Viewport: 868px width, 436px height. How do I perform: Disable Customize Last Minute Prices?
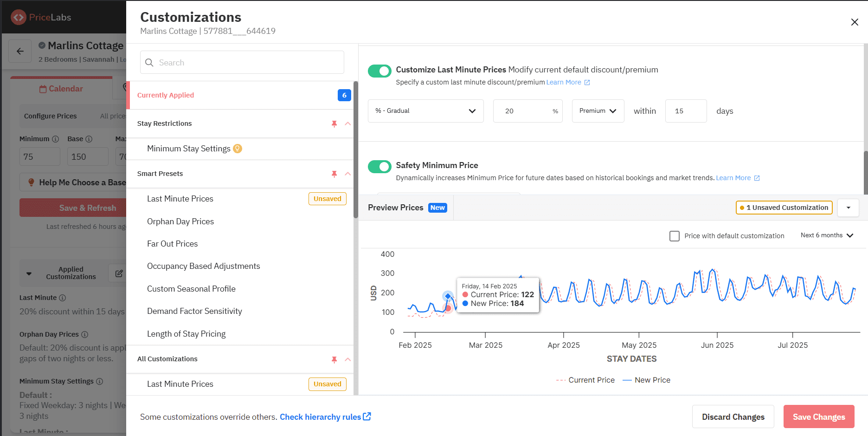tap(379, 71)
